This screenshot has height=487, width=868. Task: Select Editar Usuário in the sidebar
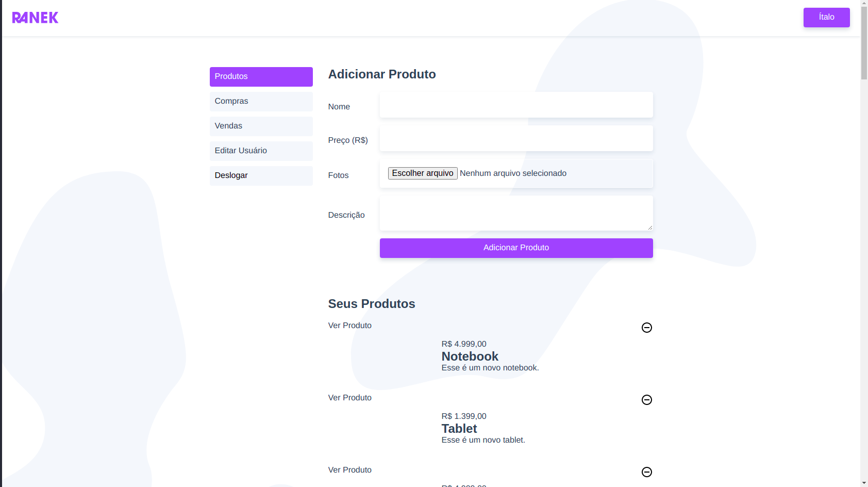point(261,151)
